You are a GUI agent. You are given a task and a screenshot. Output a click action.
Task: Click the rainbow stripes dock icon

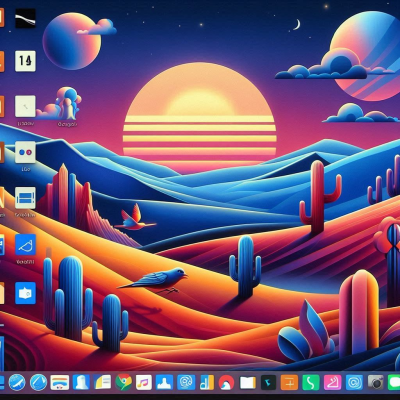(x=60, y=382)
